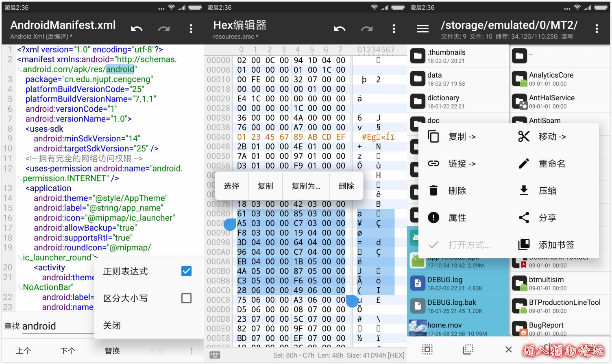Tap the path /storage/emulated/0/MT2/ title

tap(509, 25)
